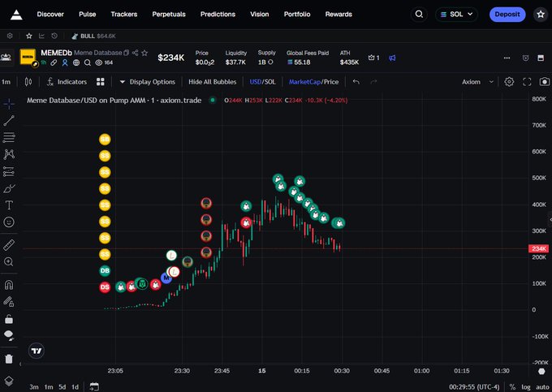This screenshot has width=552, height=392.
Task: Open the history clock icon in watchlist bar
Action: pyautogui.click(x=54, y=36)
